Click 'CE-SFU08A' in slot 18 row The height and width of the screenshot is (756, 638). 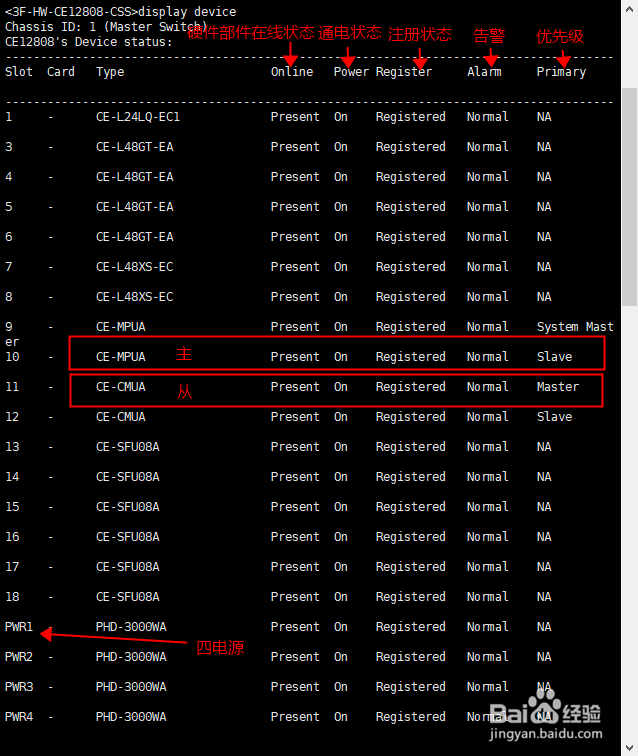[x=128, y=596]
